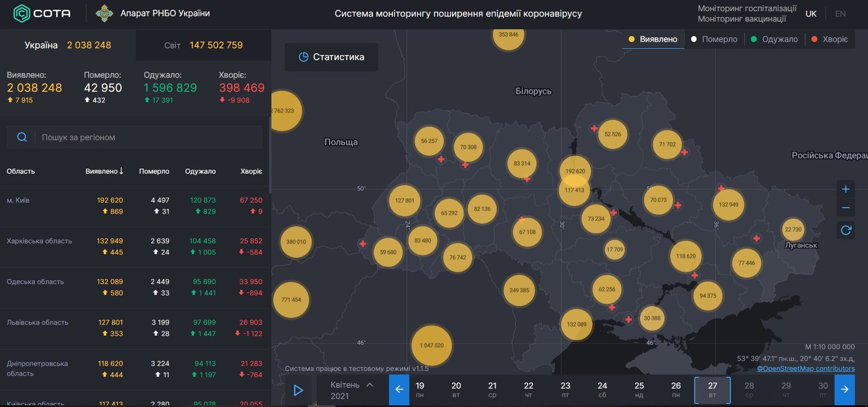Select the 132 949 Kharkiv bubble
This screenshot has height=407, width=868.
tap(728, 205)
